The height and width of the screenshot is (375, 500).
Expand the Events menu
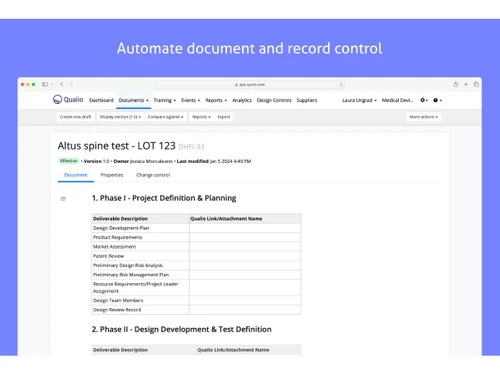(x=190, y=100)
